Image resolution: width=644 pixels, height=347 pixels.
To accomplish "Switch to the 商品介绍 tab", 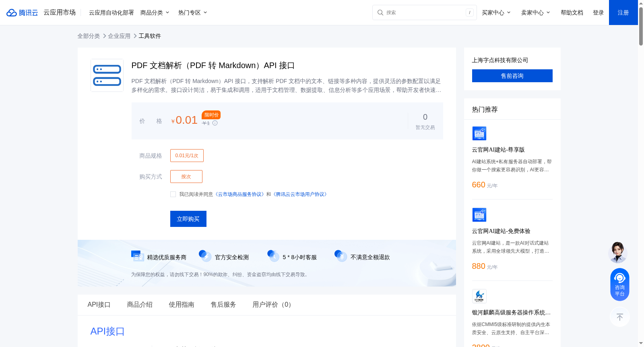I will point(140,305).
